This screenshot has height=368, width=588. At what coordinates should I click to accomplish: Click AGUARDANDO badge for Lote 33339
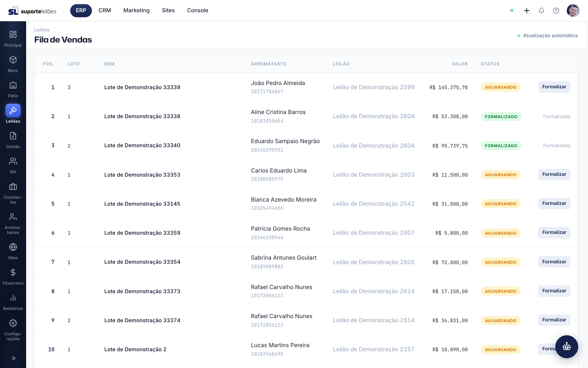501,87
